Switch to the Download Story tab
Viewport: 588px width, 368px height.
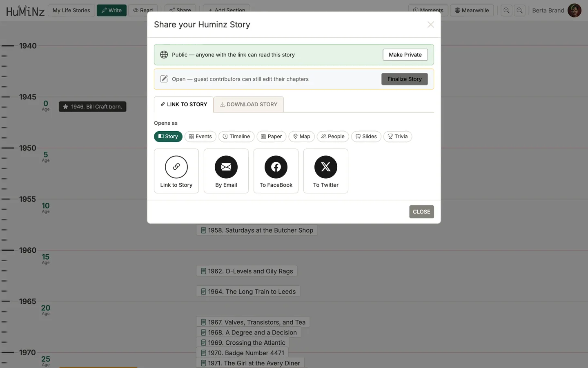tap(249, 104)
